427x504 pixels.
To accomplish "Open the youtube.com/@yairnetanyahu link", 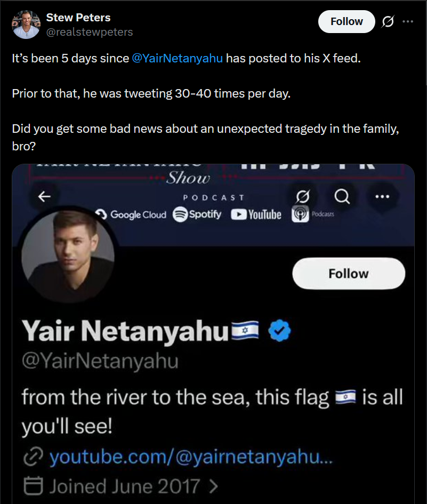I will pos(190,457).
